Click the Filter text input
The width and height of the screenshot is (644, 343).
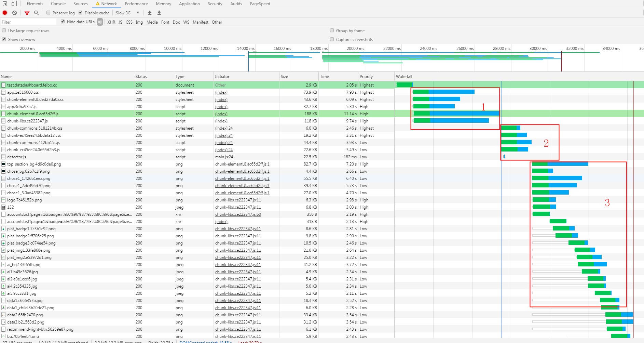(28, 22)
